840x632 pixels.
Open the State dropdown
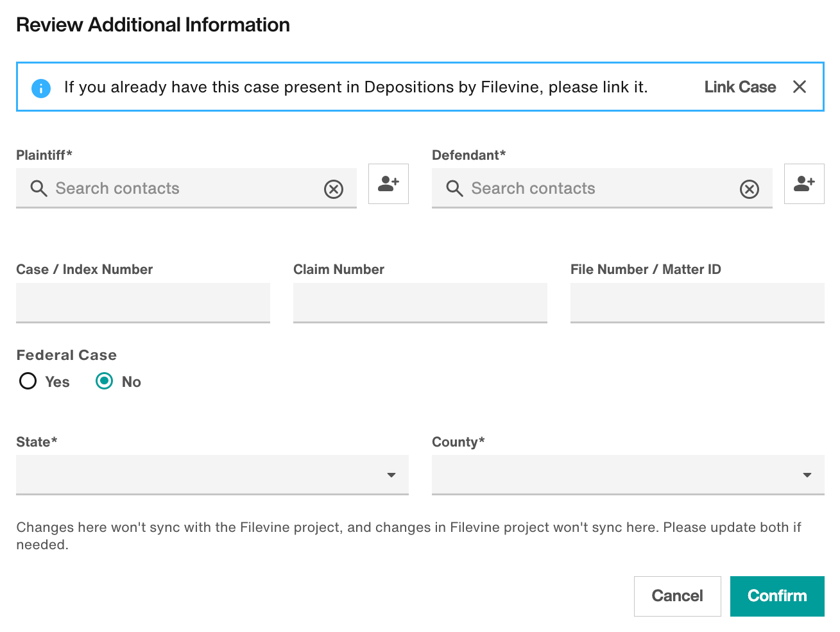pos(212,475)
